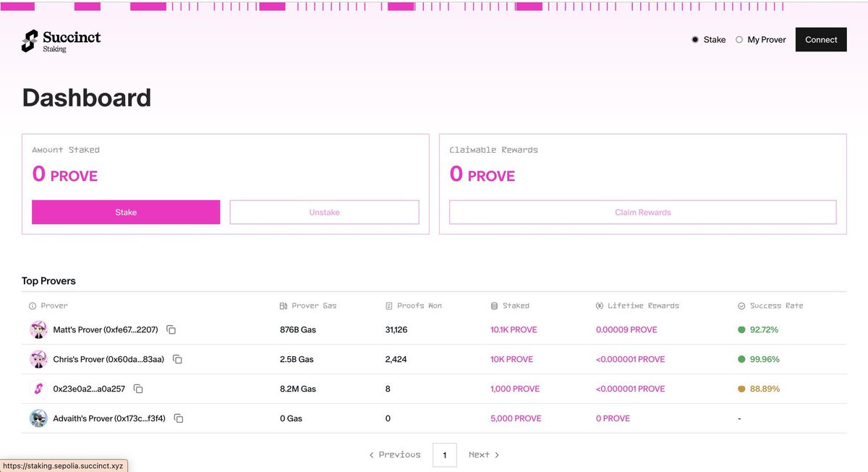Sort by Lifetime Rewards column header
The width and height of the screenshot is (868, 472).
coord(637,306)
